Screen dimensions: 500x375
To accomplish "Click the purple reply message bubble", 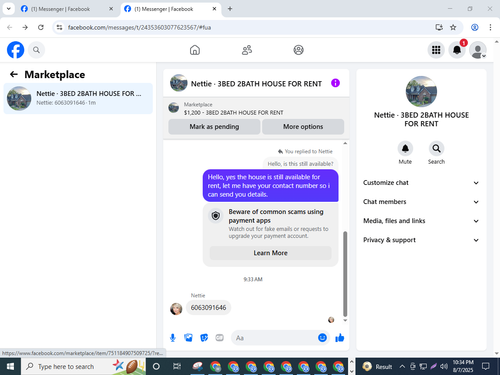I will click(x=271, y=186).
